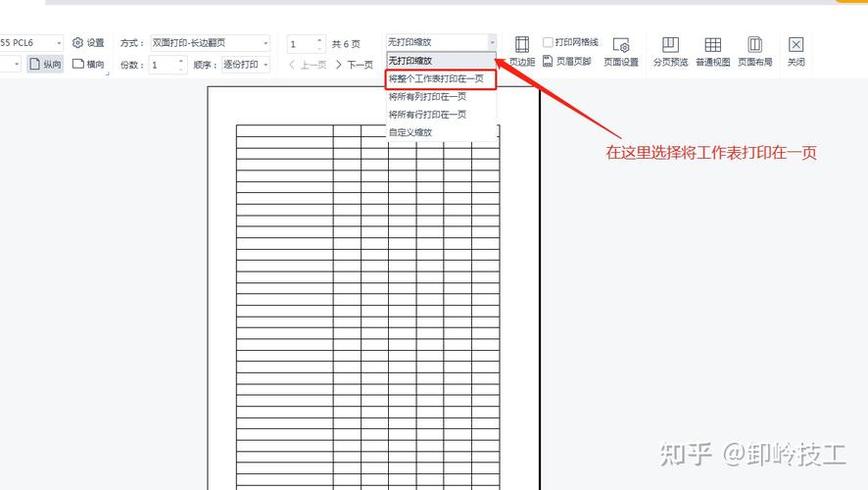Increase the page number with the up stepper
The height and width of the screenshot is (490, 868).
pos(320,40)
